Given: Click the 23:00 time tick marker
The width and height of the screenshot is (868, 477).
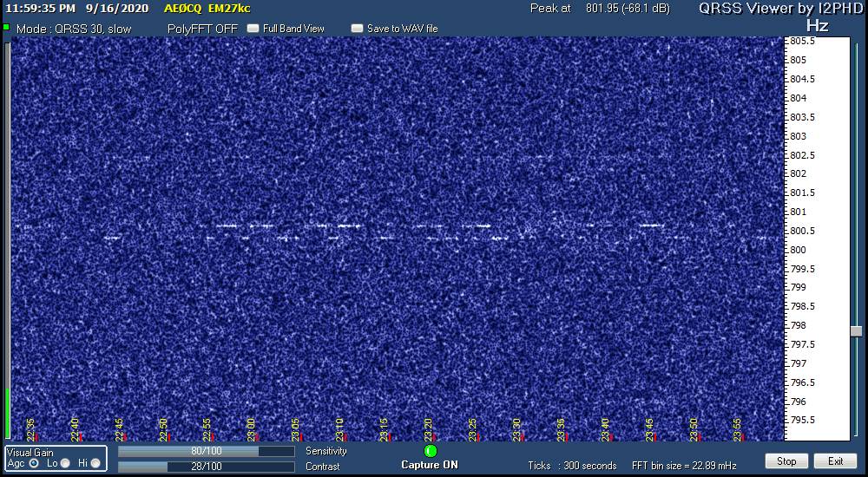Looking at the screenshot, I should tap(252, 430).
